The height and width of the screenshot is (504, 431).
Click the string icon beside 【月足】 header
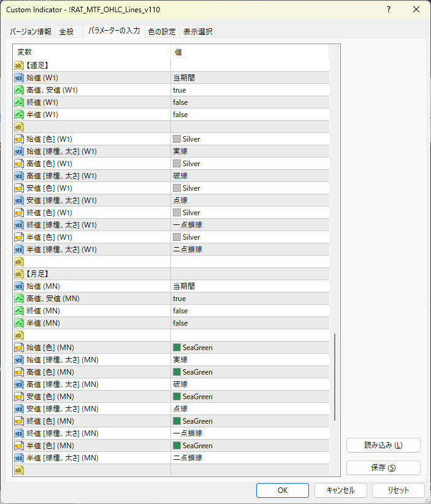click(x=19, y=274)
